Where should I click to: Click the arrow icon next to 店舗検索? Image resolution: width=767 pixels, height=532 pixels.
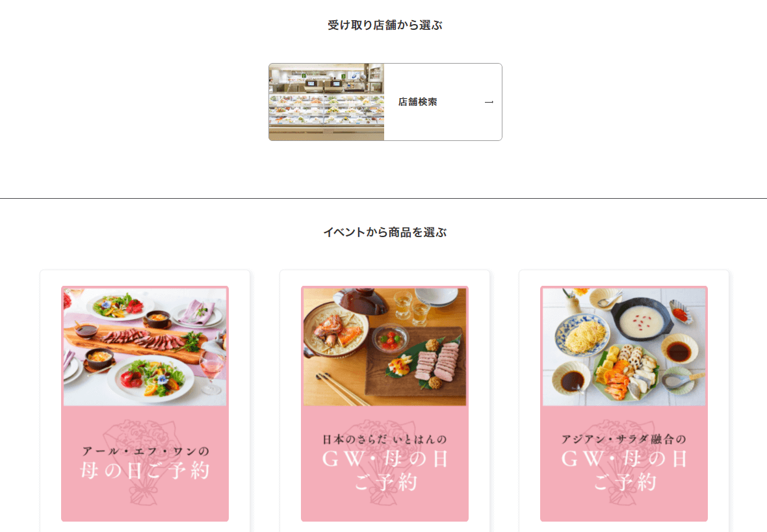pos(489,102)
